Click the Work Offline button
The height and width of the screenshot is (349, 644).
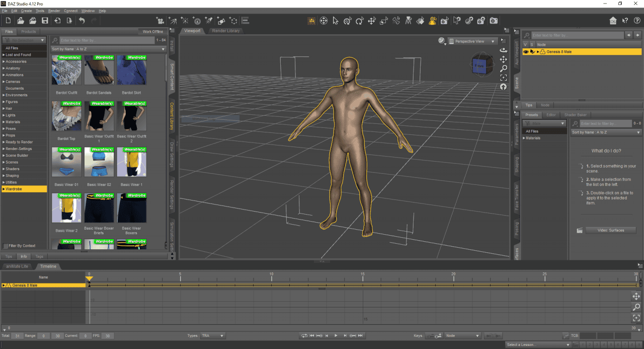152,31
